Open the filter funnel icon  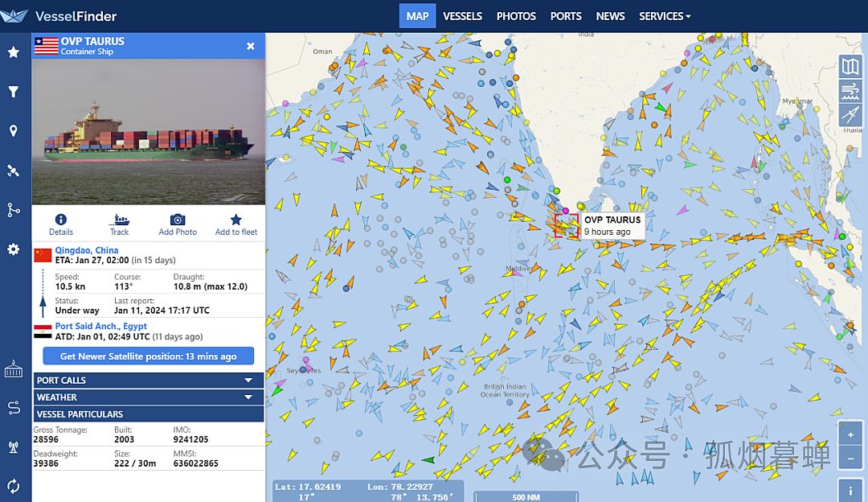click(14, 92)
